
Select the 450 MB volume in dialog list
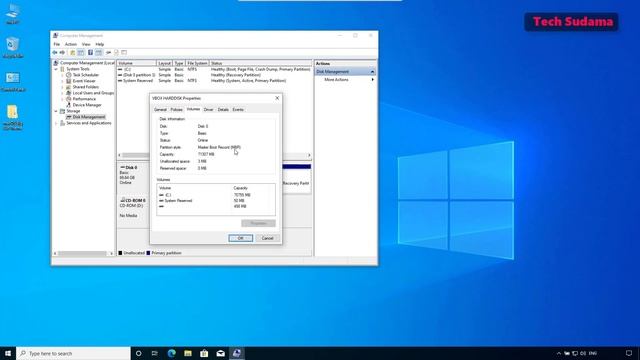(x=216, y=207)
